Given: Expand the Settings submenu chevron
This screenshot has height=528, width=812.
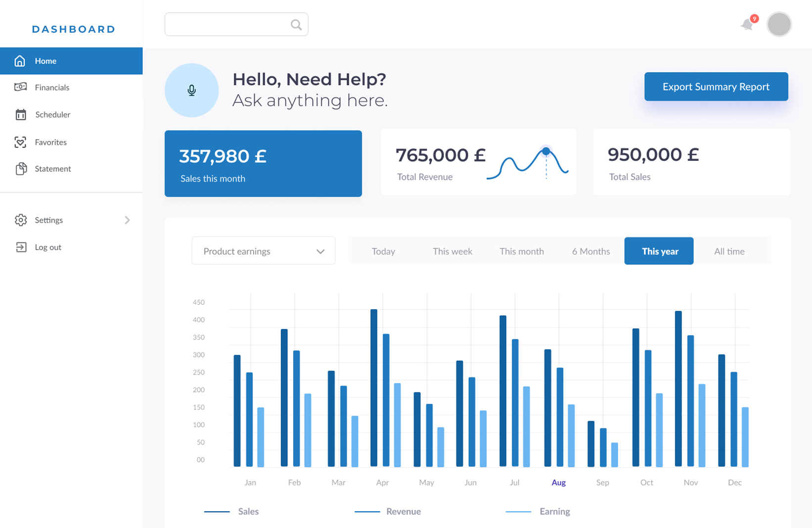Looking at the screenshot, I should (127, 220).
